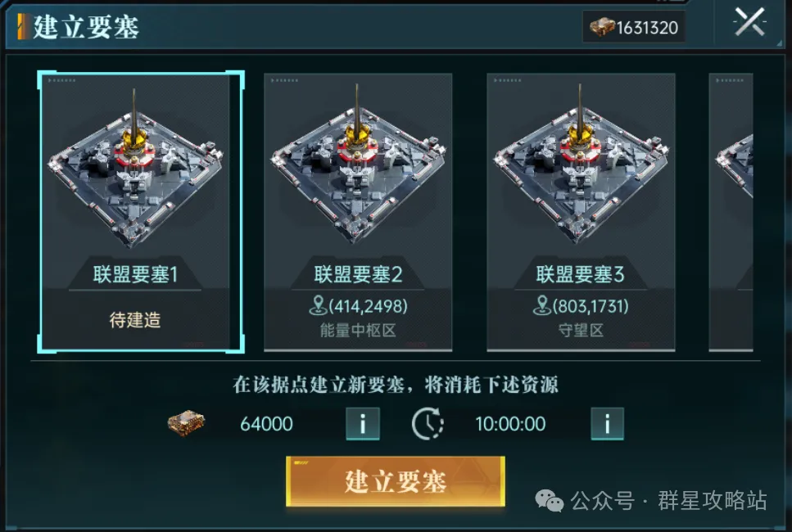Click the info icon next to 10:00:00 timer
Viewport: 792px width, 532px height.
click(x=607, y=424)
